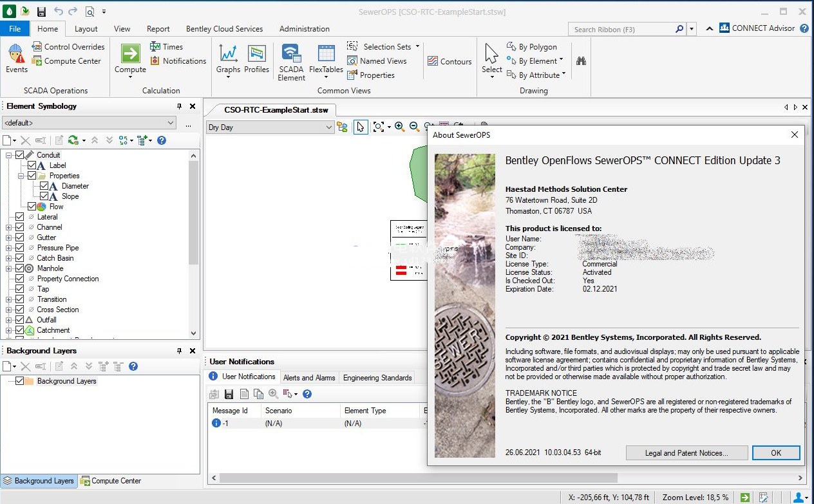The image size is (814, 504).
Task: Click the Select button in Drawing group
Action: (x=491, y=61)
